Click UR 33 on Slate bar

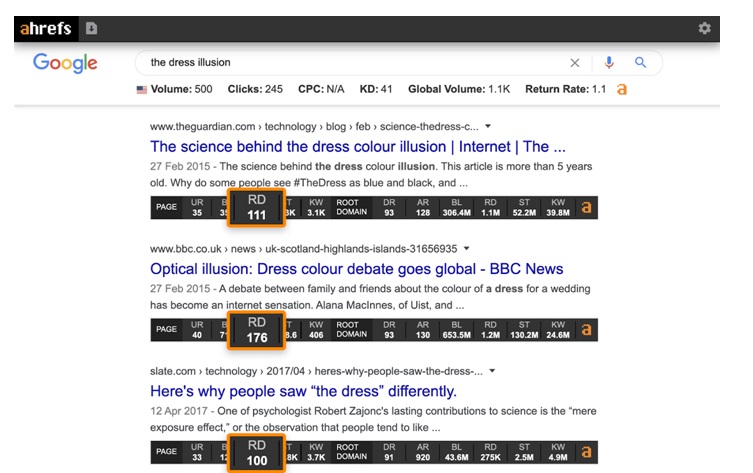[197, 452]
